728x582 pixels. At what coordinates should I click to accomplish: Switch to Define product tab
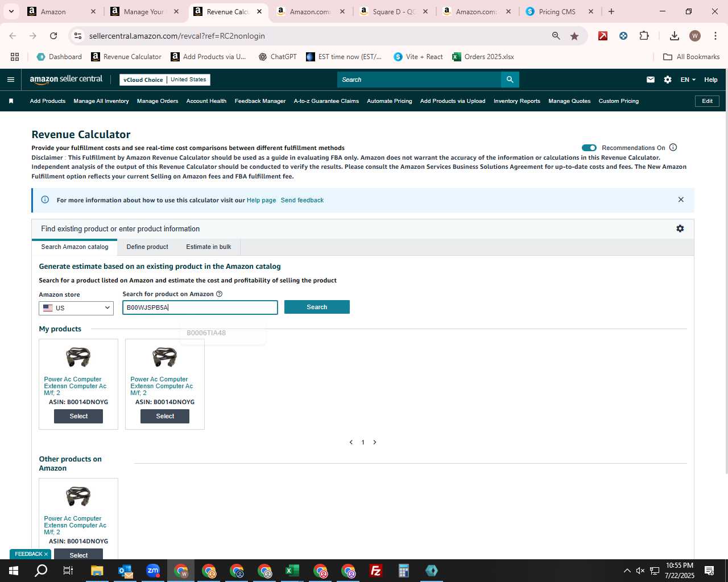click(147, 247)
